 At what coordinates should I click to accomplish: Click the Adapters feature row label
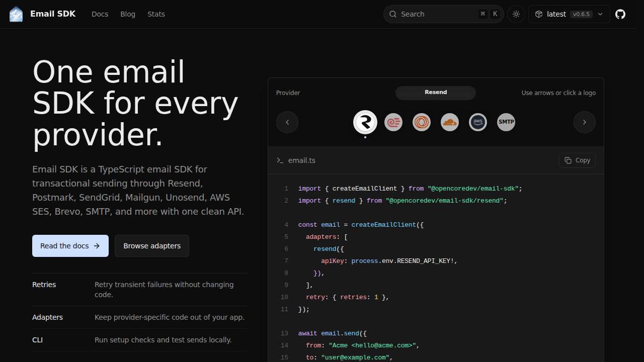pyautogui.click(x=47, y=317)
